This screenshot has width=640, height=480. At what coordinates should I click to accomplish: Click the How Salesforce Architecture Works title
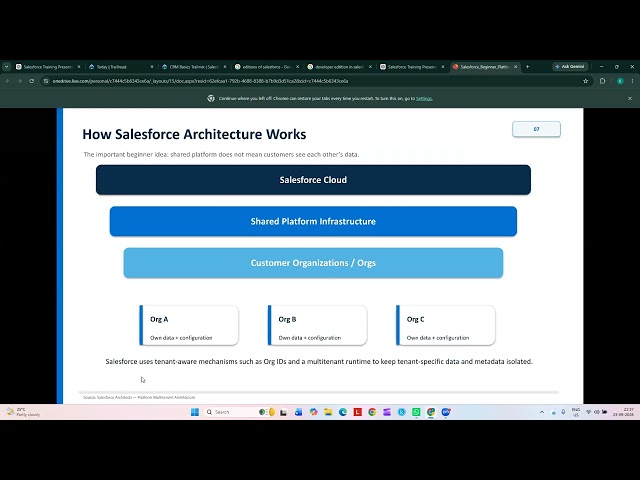pyautogui.click(x=194, y=134)
